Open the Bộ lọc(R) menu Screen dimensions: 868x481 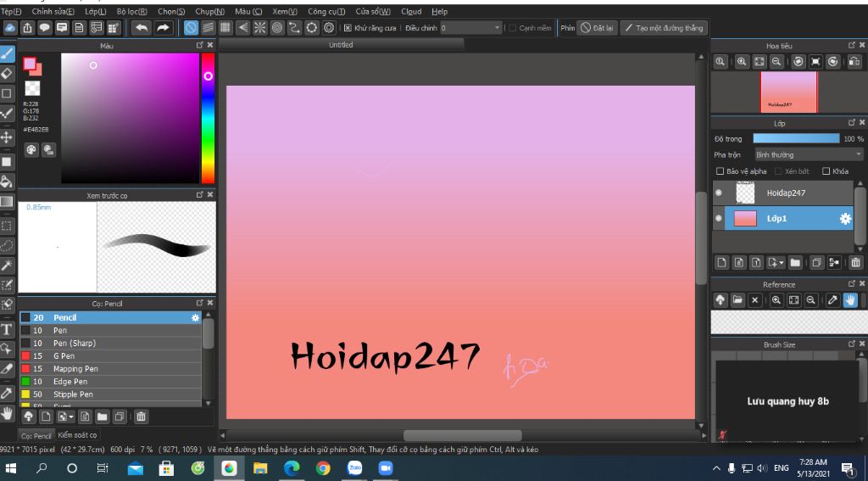pos(132,11)
